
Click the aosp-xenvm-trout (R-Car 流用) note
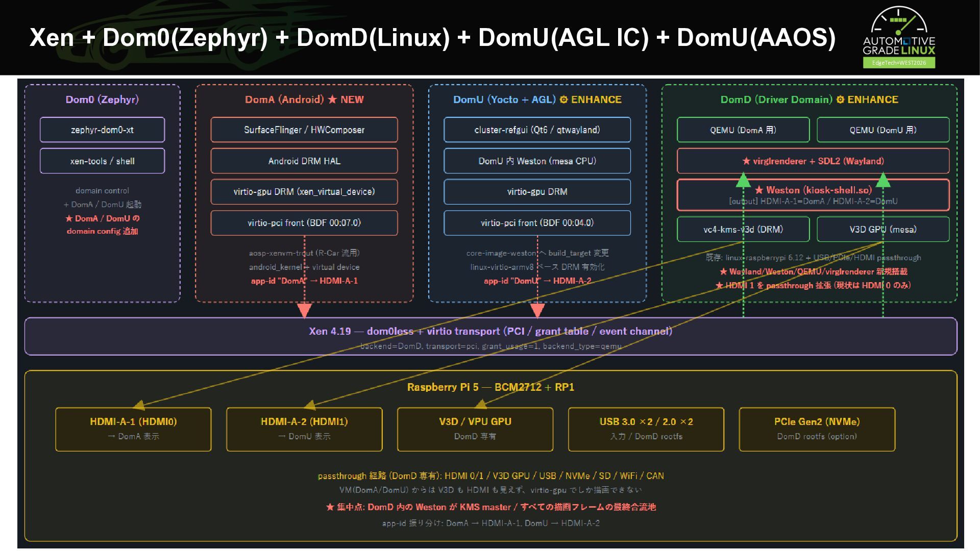tap(304, 253)
